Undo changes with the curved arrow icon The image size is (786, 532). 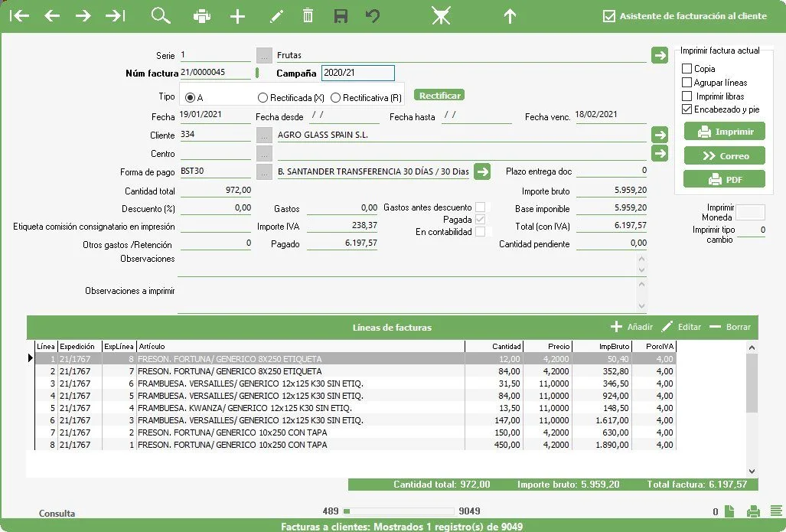point(373,15)
